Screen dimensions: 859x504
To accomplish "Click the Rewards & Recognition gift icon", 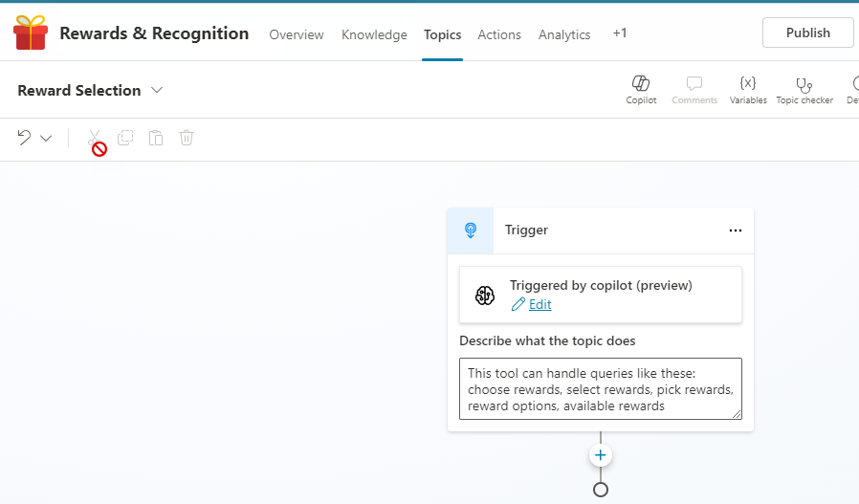I will click(x=31, y=33).
